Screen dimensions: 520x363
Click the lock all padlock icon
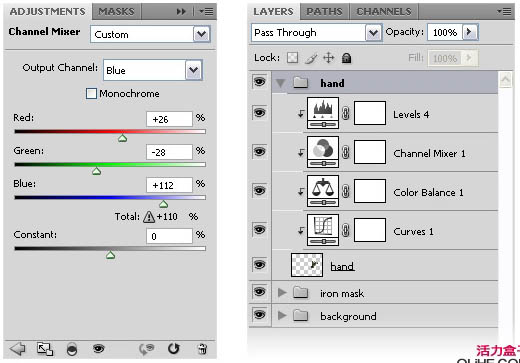(x=347, y=58)
